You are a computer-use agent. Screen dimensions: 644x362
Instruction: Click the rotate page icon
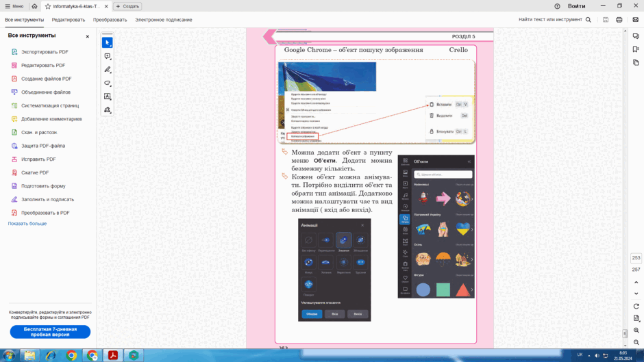pos(636,306)
